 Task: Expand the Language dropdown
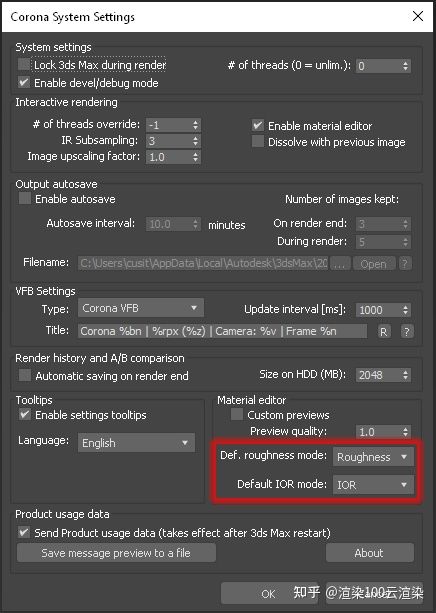(x=136, y=443)
